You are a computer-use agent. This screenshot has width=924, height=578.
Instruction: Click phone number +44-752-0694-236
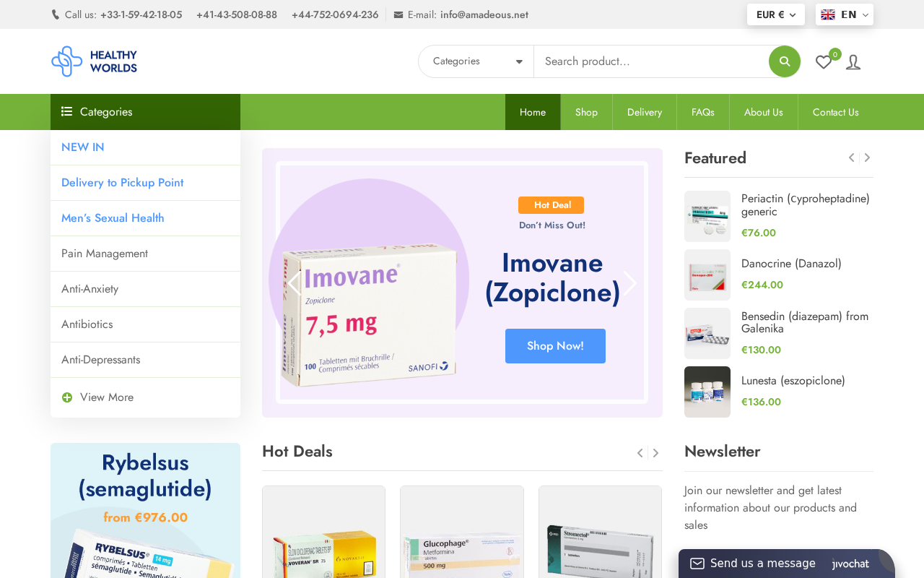[x=335, y=14]
